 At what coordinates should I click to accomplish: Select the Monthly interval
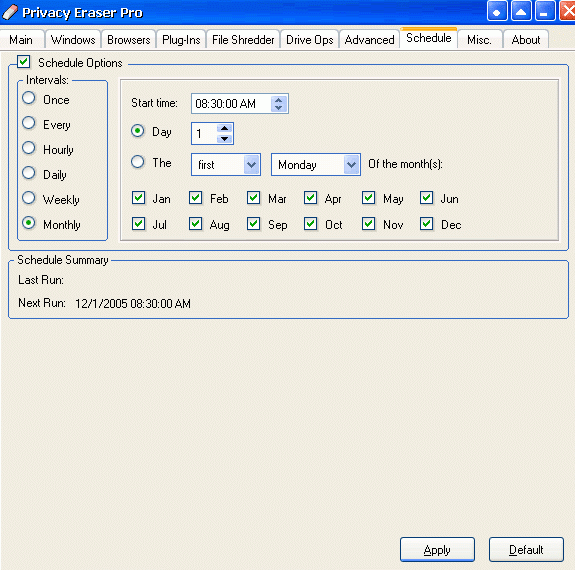[x=29, y=223]
